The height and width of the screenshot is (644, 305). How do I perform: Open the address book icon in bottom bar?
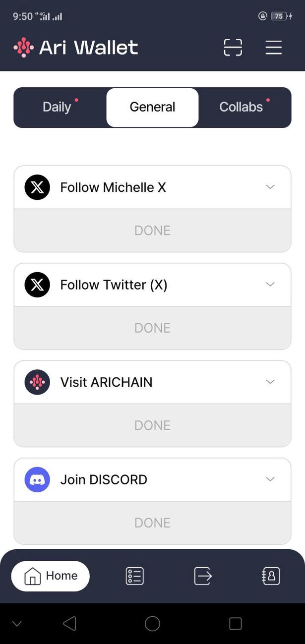pyautogui.click(x=271, y=576)
